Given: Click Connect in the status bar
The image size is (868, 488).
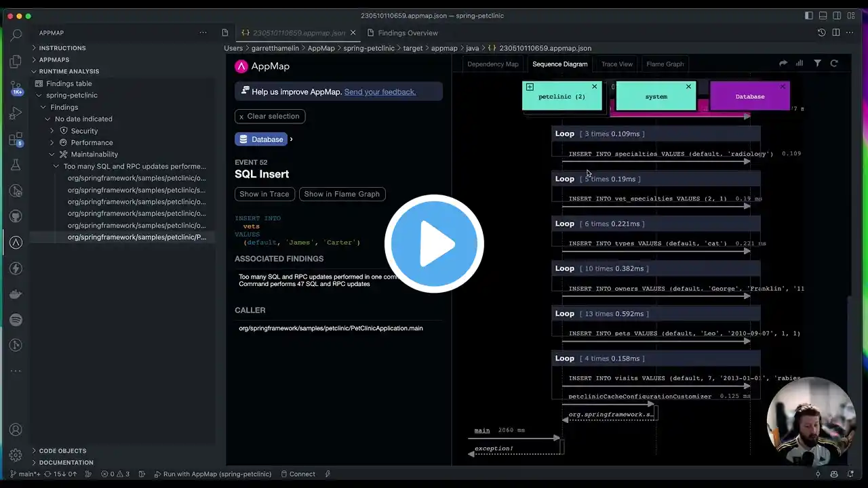Looking at the screenshot, I should (x=298, y=474).
